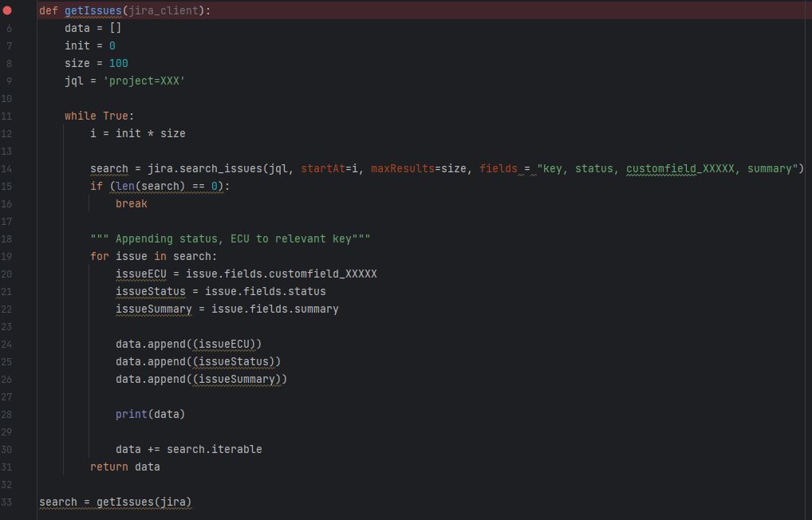Click customfield_XXXXX inside the fields string

pos(680,169)
